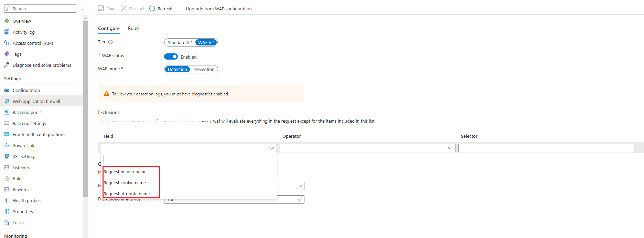644x238 pixels.
Task: Click the Rewrites icon
Action: pyautogui.click(x=7, y=189)
